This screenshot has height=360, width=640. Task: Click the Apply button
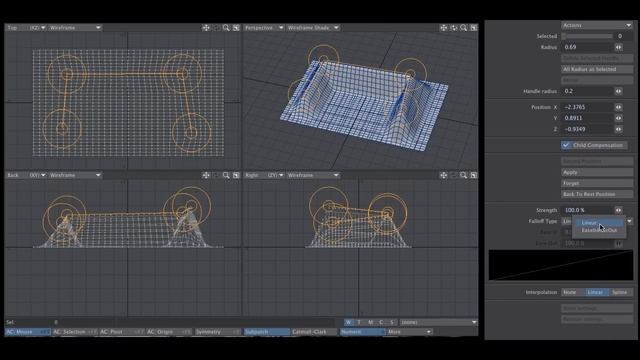[597, 172]
